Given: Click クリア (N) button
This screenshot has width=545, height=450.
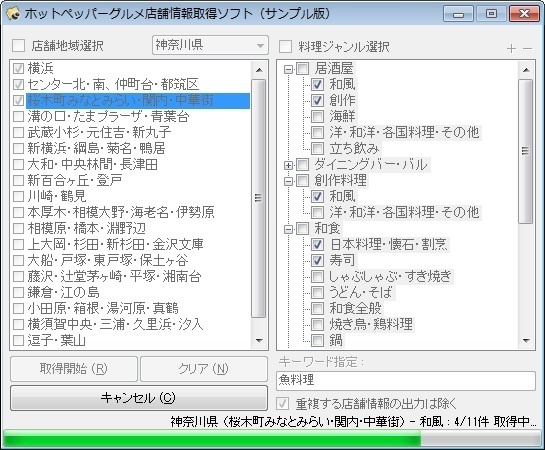Looking at the screenshot, I should pyautogui.click(x=204, y=369).
